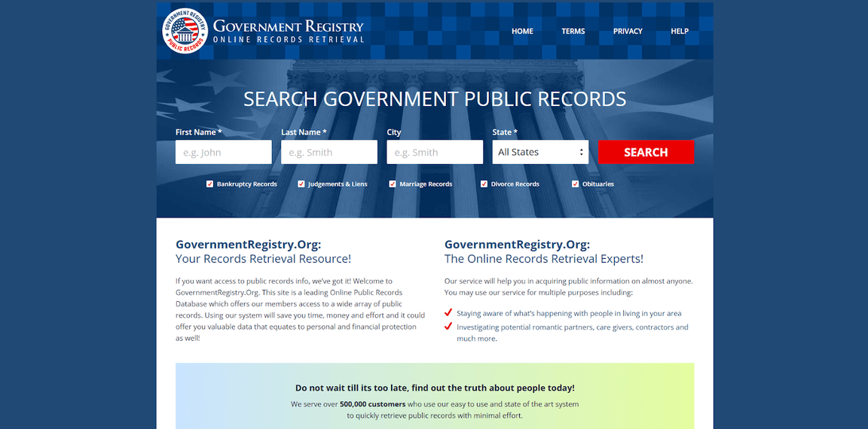Untick the Divorce Records checkbox

point(484,184)
